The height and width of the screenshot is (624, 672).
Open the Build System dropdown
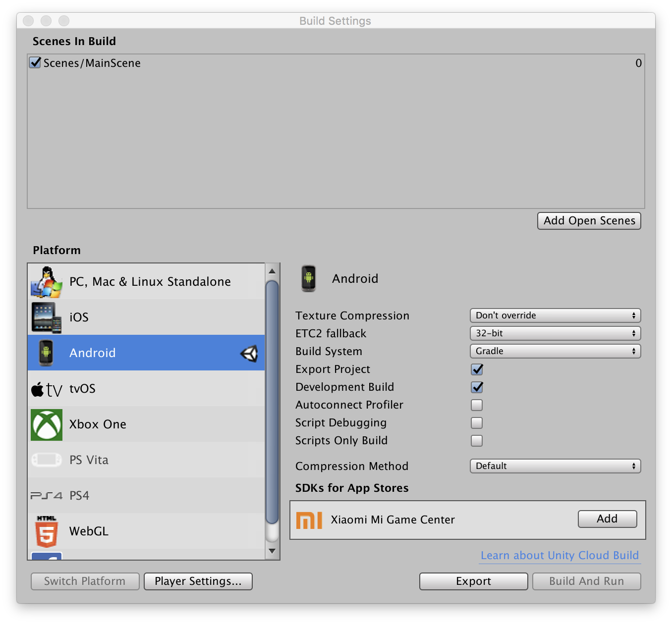[555, 351]
